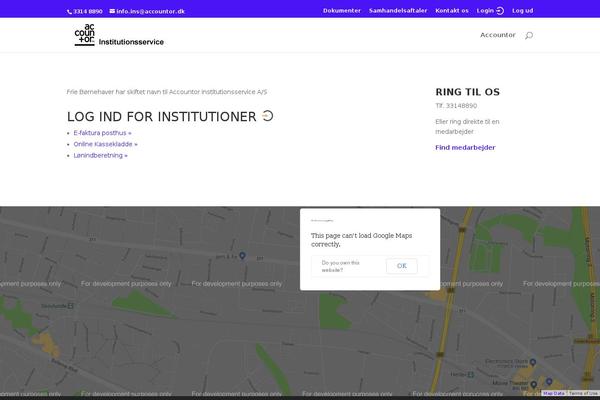The width and height of the screenshot is (600, 400).
Task: Click the login icon beside 'Log ind for institutioner'
Action: pos(268,116)
